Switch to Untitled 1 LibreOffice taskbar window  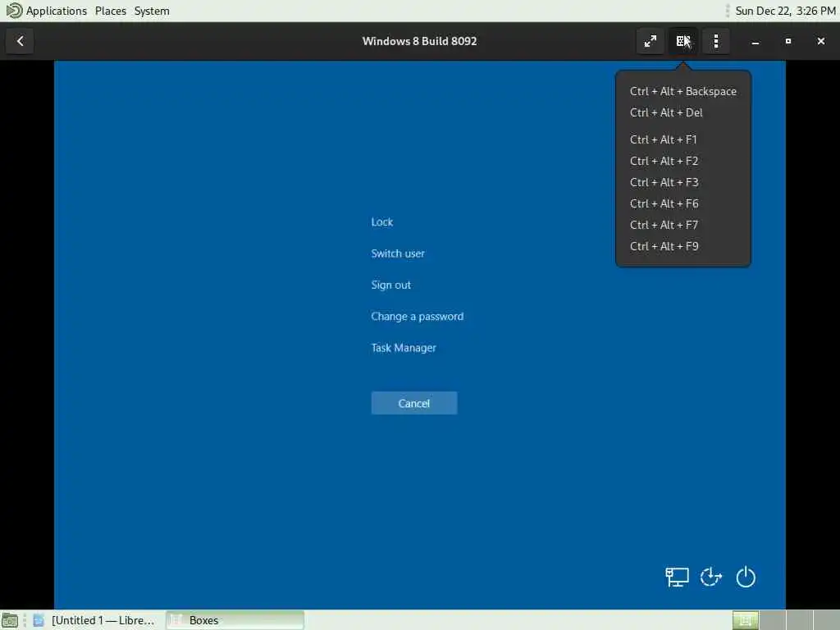click(94, 620)
